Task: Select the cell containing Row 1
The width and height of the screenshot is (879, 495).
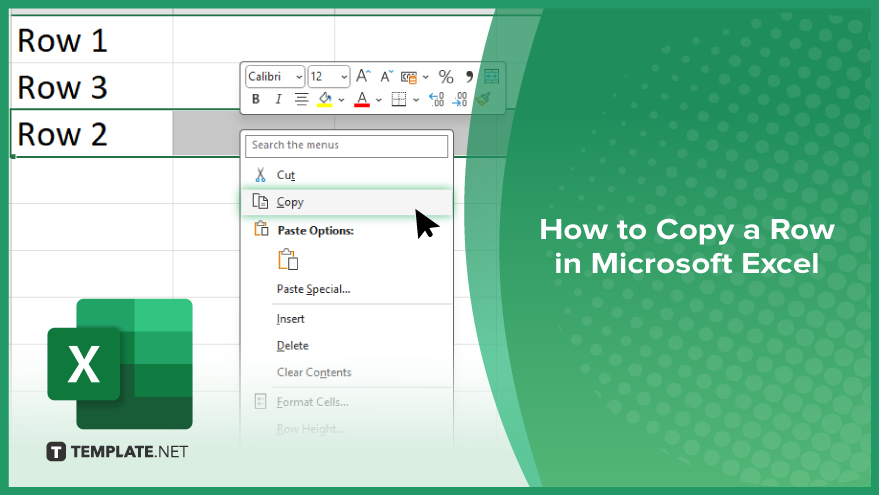Action: click(x=91, y=40)
